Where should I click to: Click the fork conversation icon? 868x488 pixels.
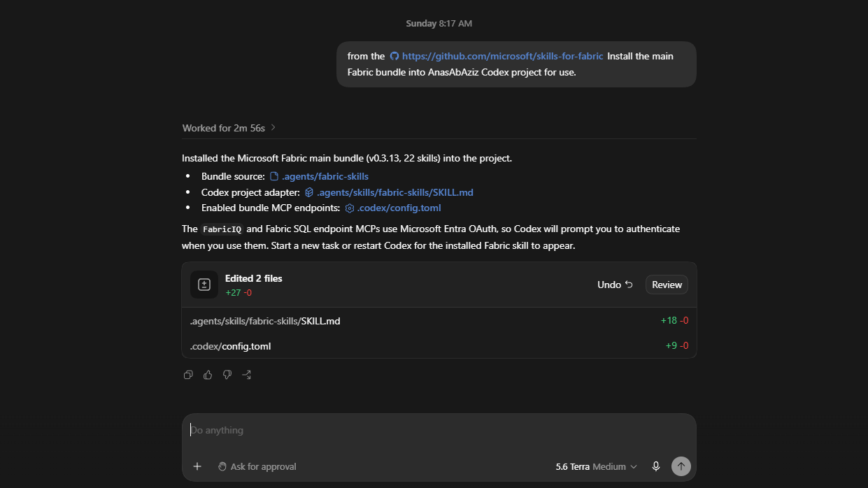[247, 375]
